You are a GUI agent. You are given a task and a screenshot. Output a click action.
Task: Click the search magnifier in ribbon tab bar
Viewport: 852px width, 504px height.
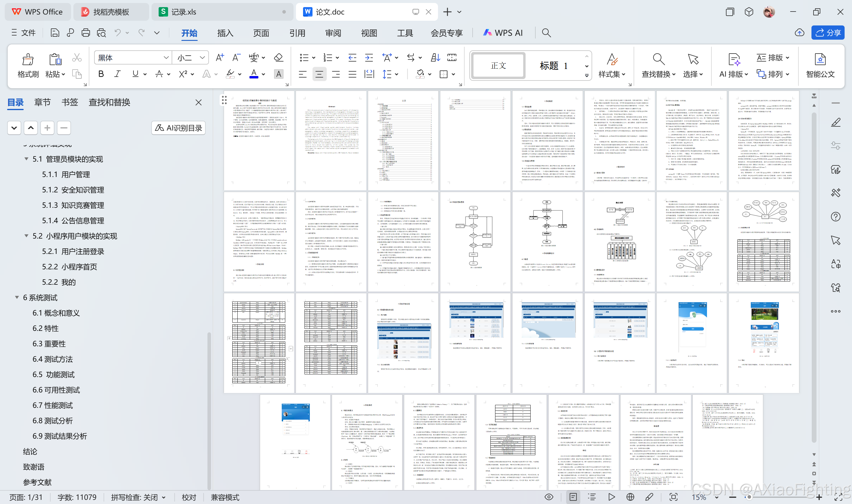[x=546, y=33]
